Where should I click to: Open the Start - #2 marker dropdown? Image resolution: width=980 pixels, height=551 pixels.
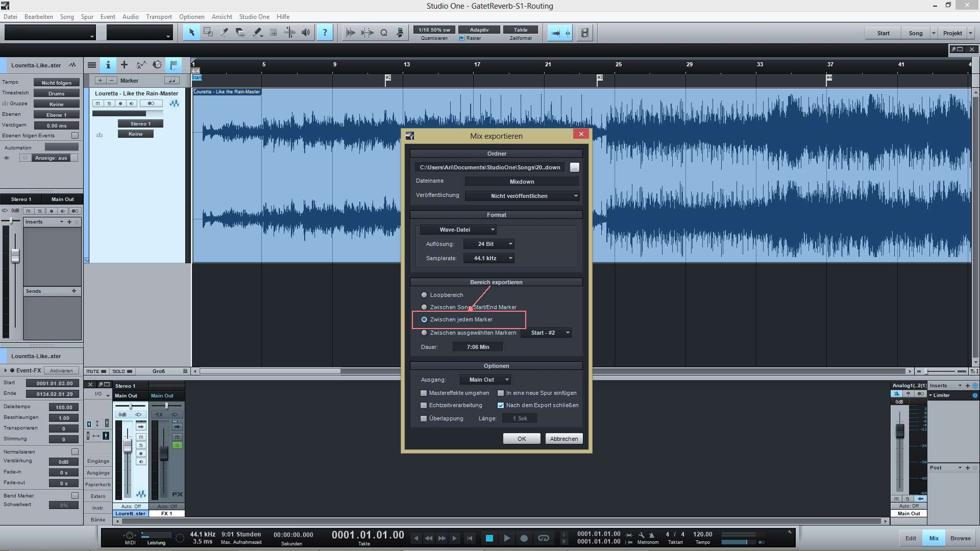[546, 333]
